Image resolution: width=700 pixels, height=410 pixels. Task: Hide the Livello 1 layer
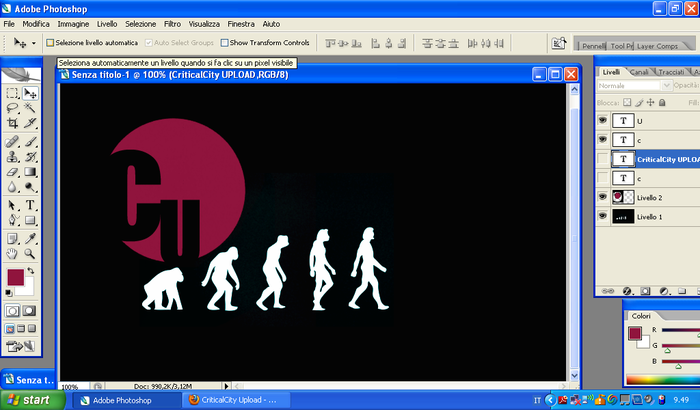[x=603, y=216]
